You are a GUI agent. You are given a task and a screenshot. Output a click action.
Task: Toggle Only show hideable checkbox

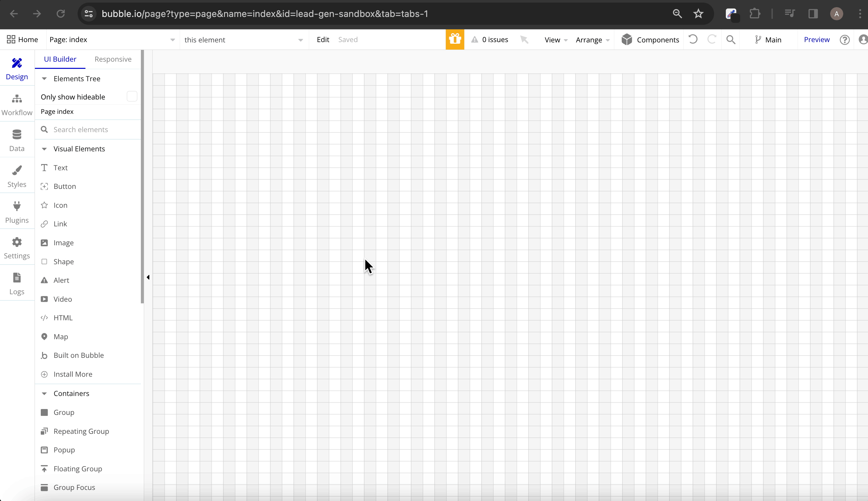tap(132, 96)
